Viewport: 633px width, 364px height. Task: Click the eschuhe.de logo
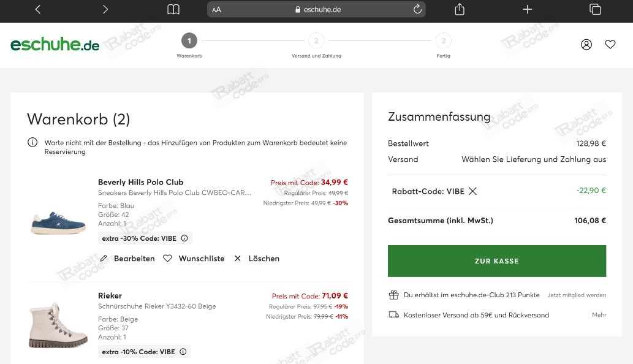coord(55,44)
